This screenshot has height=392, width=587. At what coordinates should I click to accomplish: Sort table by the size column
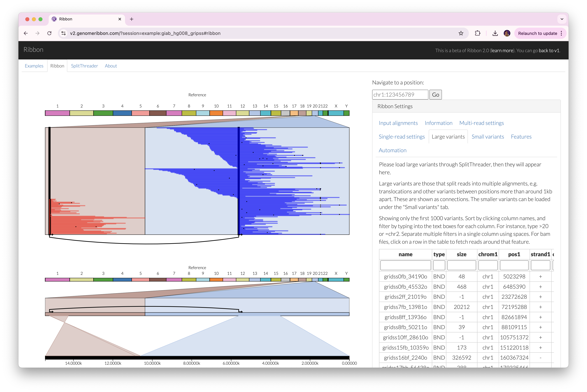461,254
